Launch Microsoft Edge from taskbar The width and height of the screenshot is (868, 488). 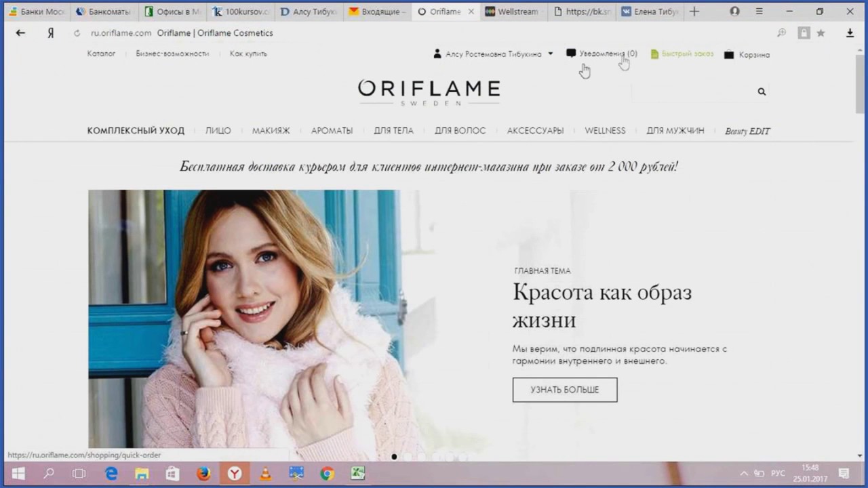click(x=111, y=474)
